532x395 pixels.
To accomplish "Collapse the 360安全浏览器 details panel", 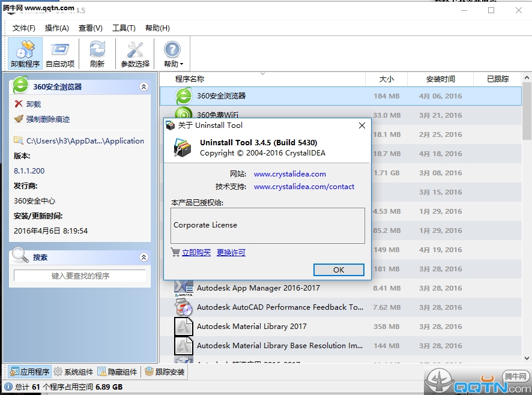I will pos(144,86).
